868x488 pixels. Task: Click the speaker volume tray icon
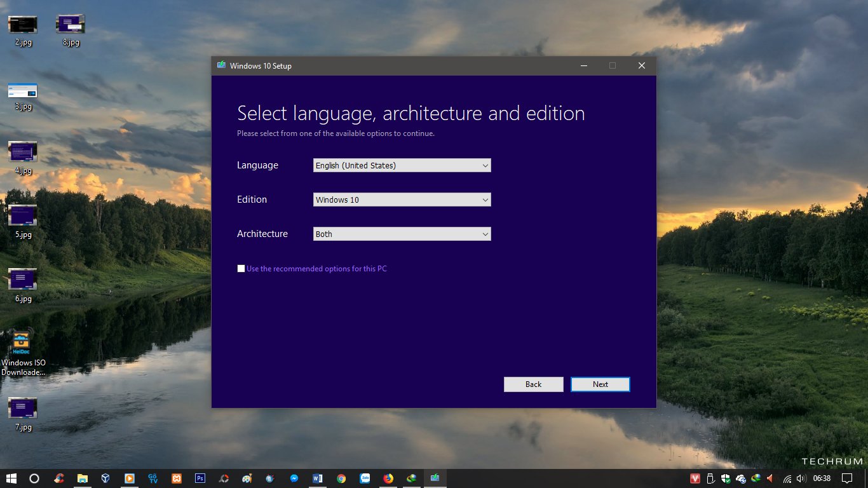coord(801,478)
